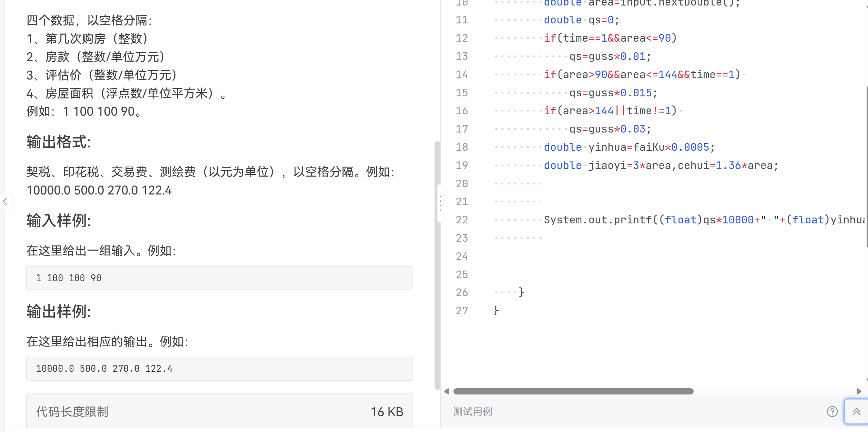Click line number 16 in the gutter
Image resolution: width=868 pixels, height=432 pixels.
tap(462, 111)
